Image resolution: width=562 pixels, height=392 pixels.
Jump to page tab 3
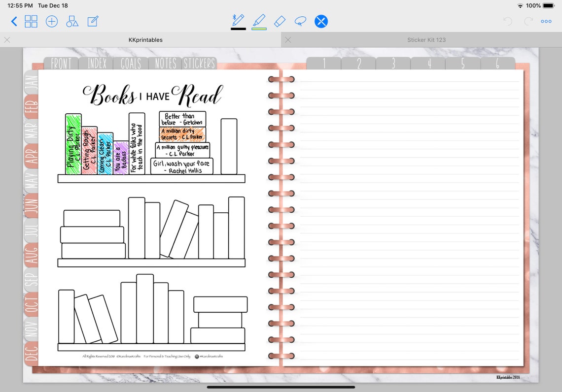[x=393, y=63]
